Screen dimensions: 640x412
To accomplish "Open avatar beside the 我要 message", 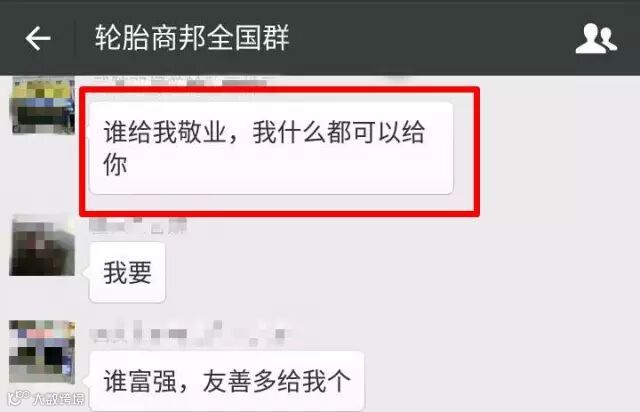I will [42, 245].
